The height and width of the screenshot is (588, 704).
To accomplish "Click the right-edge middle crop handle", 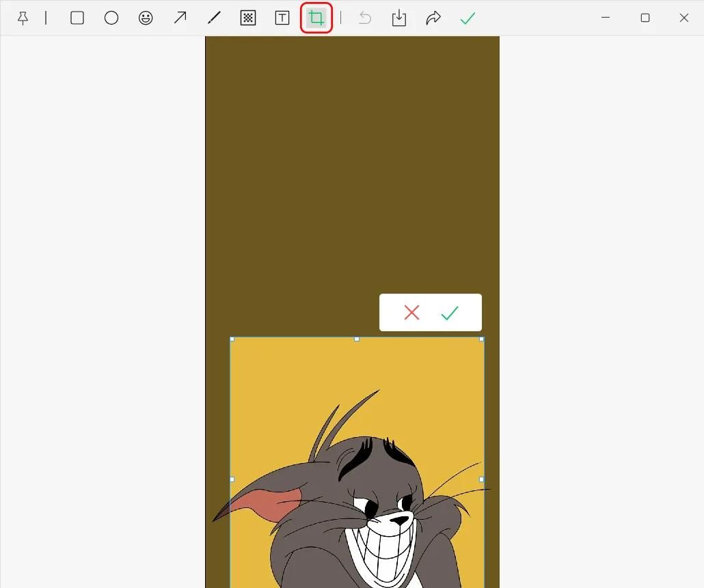I will (482, 479).
